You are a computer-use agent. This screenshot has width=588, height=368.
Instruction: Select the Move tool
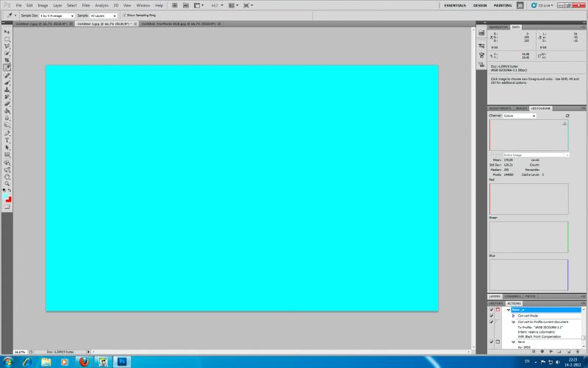[x=7, y=32]
